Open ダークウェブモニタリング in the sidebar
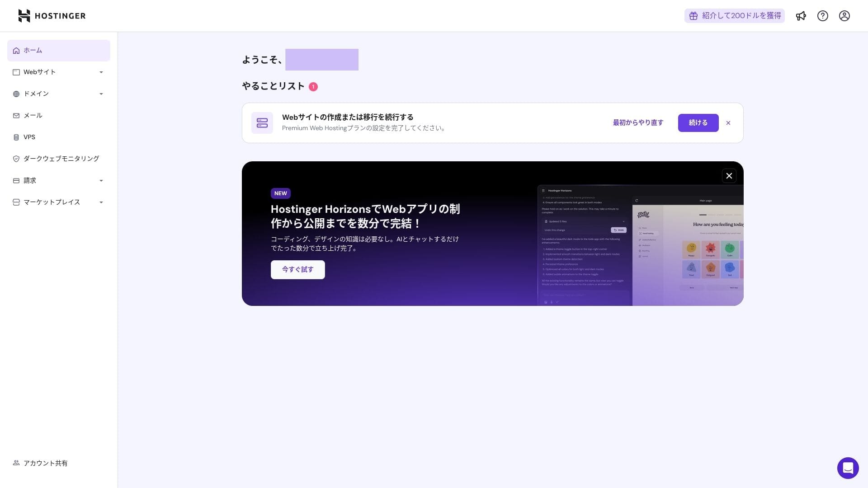868x488 pixels. pos(59,159)
